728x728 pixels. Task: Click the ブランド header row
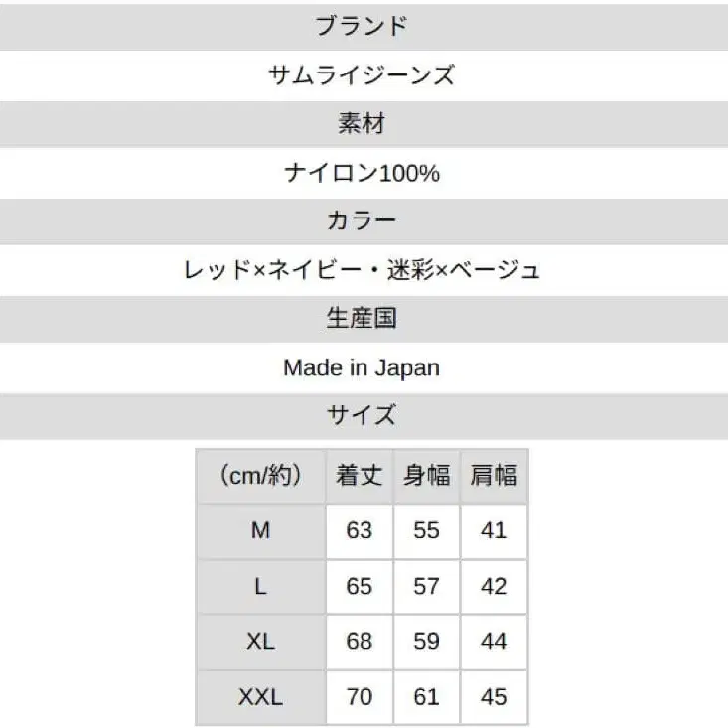362,26
